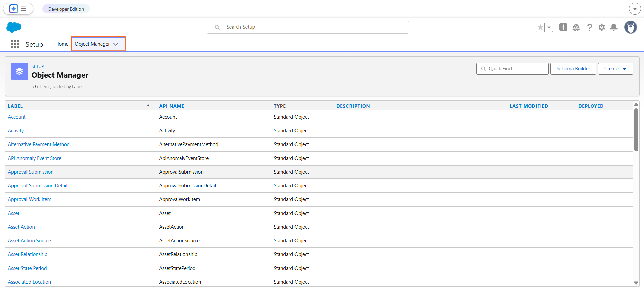This screenshot has height=291, width=644.
Task: Expand the Object Manager tab chevron
Action: point(116,44)
